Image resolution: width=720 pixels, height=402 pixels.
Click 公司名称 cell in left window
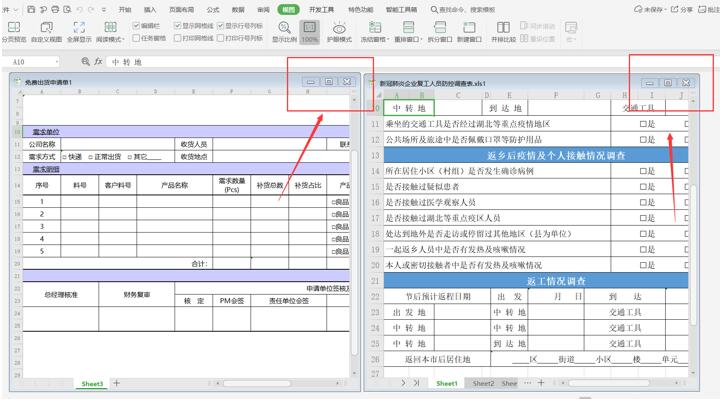pyautogui.click(x=42, y=144)
